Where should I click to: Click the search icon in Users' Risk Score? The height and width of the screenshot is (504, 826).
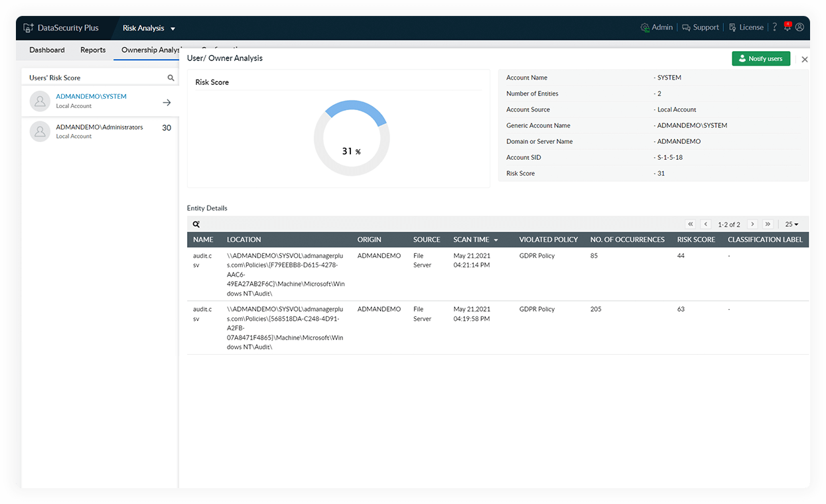[171, 78]
